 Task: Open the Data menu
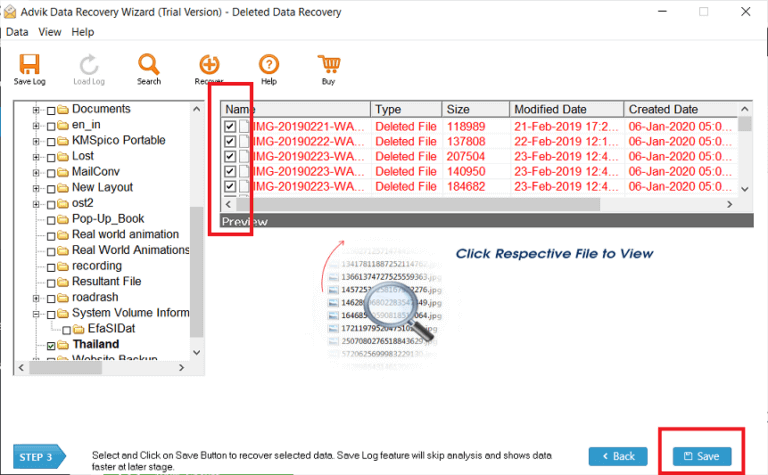point(17,32)
